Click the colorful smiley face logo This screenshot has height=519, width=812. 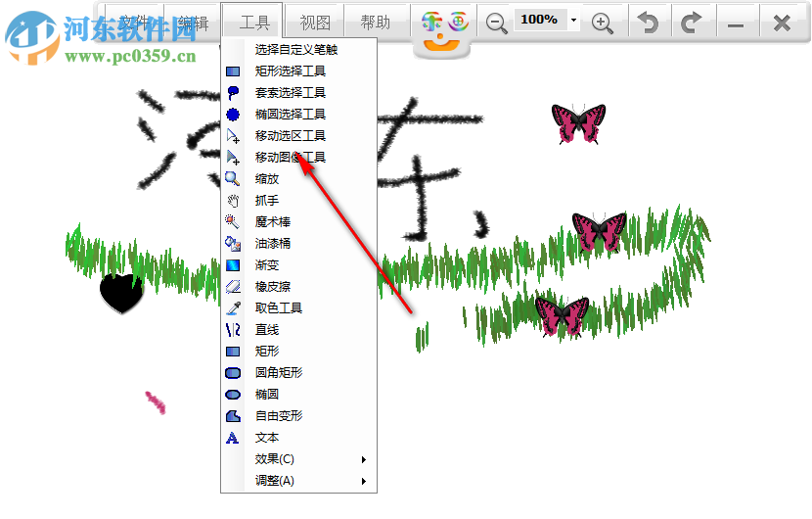[x=443, y=30]
